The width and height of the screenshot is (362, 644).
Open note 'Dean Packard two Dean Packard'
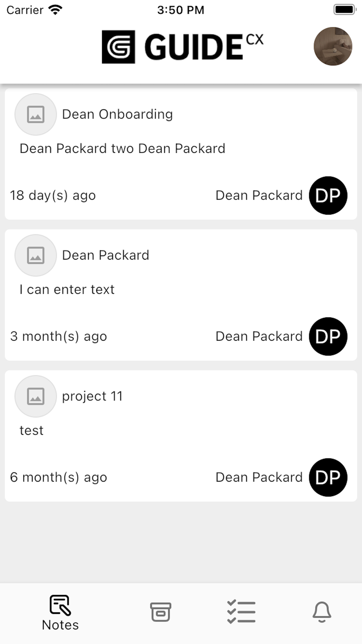tap(122, 148)
